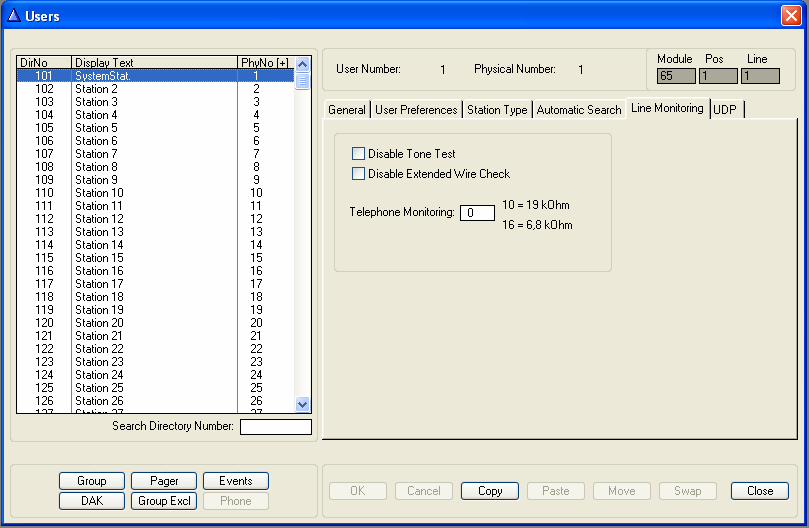The height and width of the screenshot is (528, 809).
Task: Open Group Excl button
Action: (164, 501)
